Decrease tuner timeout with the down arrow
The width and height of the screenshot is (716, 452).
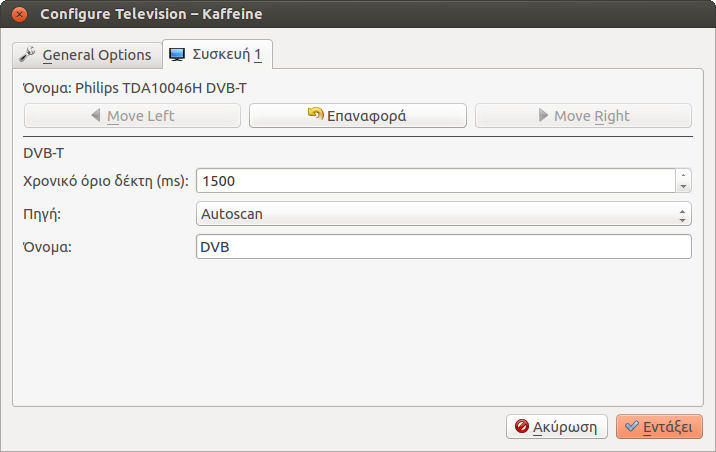point(683,186)
